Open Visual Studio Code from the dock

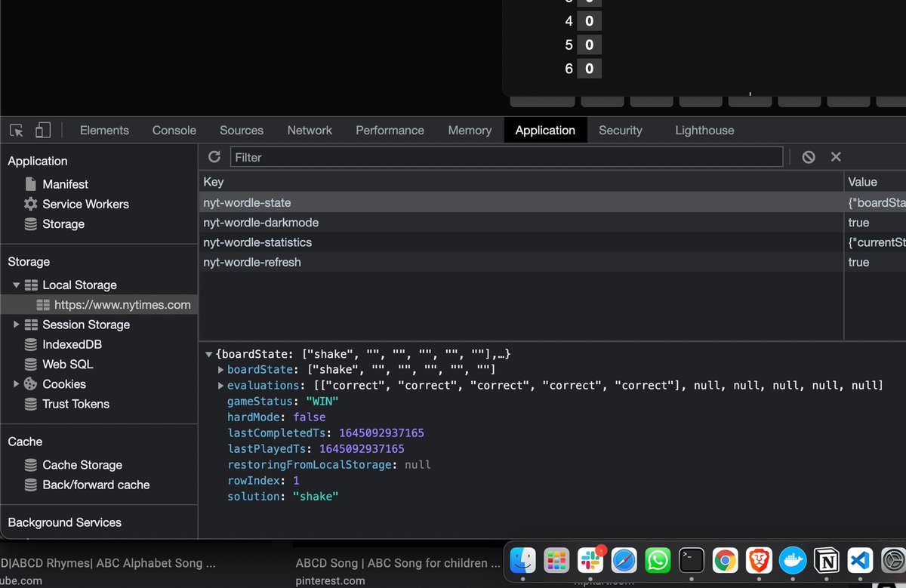[x=861, y=560]
